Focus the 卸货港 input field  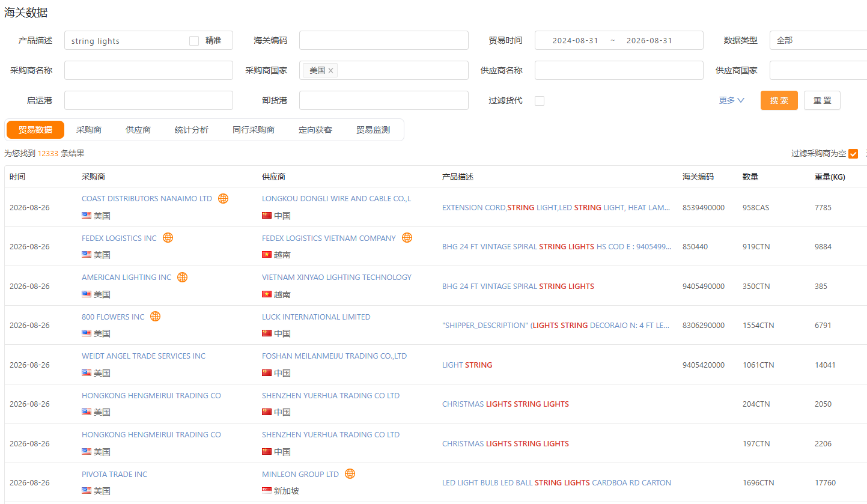tap(383, 100)
